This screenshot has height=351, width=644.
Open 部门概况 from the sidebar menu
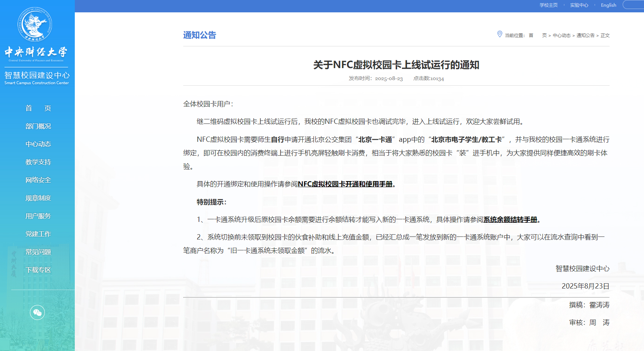[x=38, y=126]
